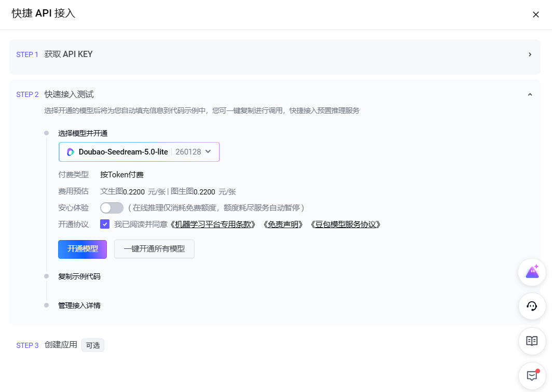The width and height of the screenshot is (552, 392).
Task: Select the 管理接入详情 step
Action: pyautogui.click(x=79, y=305)
